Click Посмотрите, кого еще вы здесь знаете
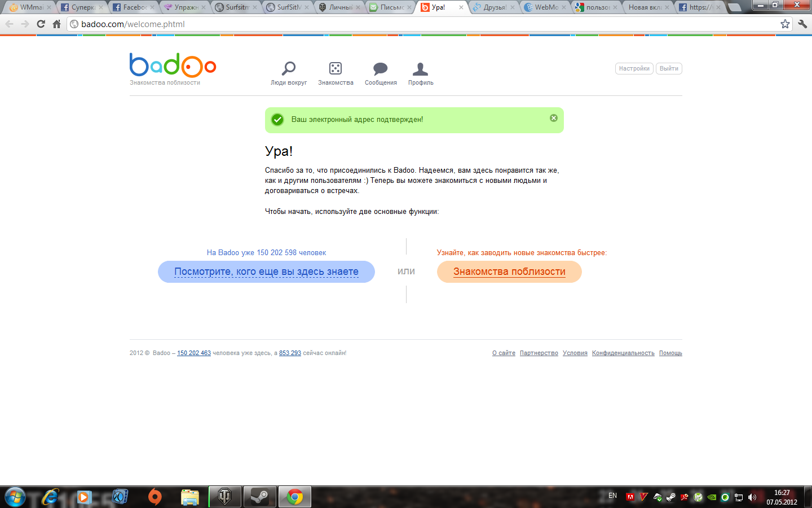The height and width of the screenshot is (508, 812). [x=266, y=271]
